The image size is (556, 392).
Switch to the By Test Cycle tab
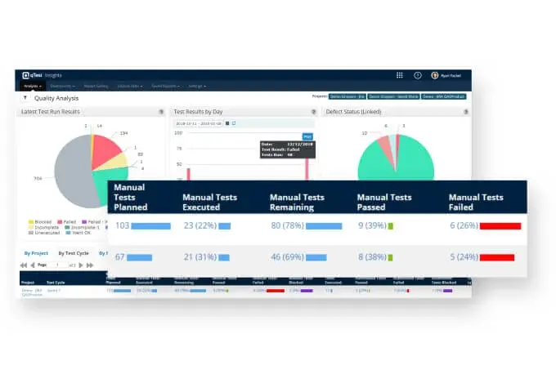coord(73,253)
